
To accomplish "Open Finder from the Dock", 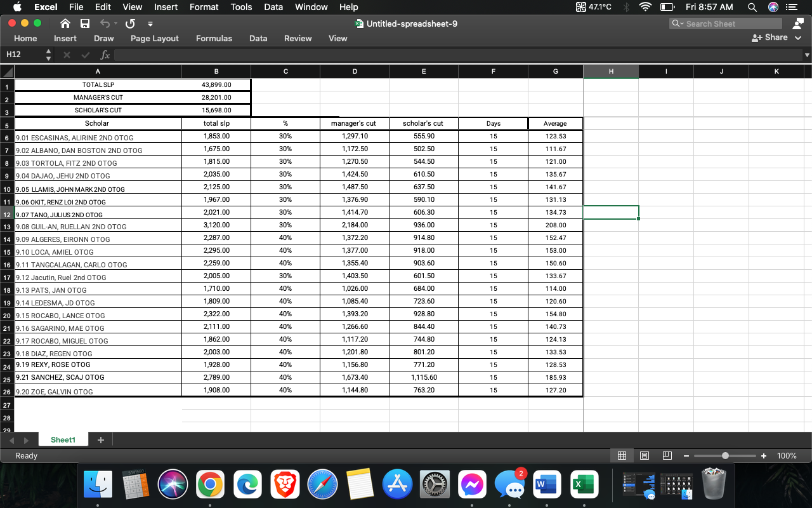I will [98, 485].
